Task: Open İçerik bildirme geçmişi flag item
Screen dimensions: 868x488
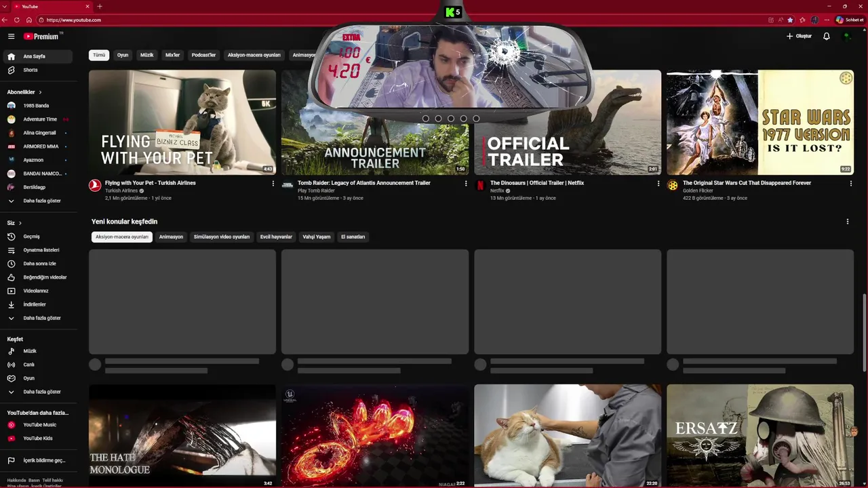Action: pyautogui.click(x=37, y=460)
